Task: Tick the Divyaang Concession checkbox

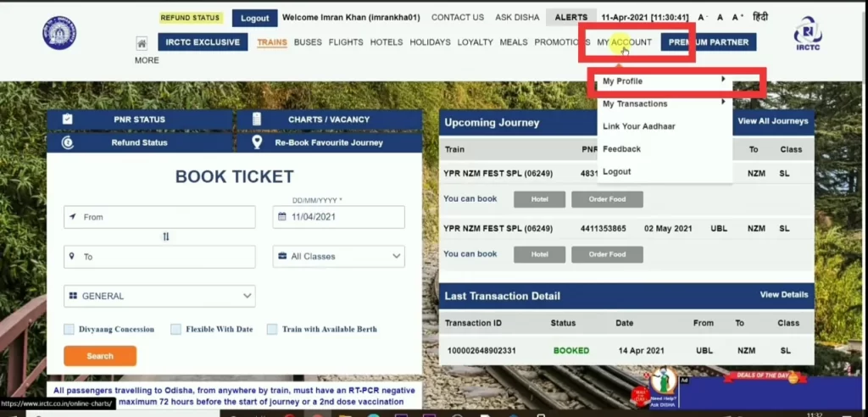Action: [69, 329]
